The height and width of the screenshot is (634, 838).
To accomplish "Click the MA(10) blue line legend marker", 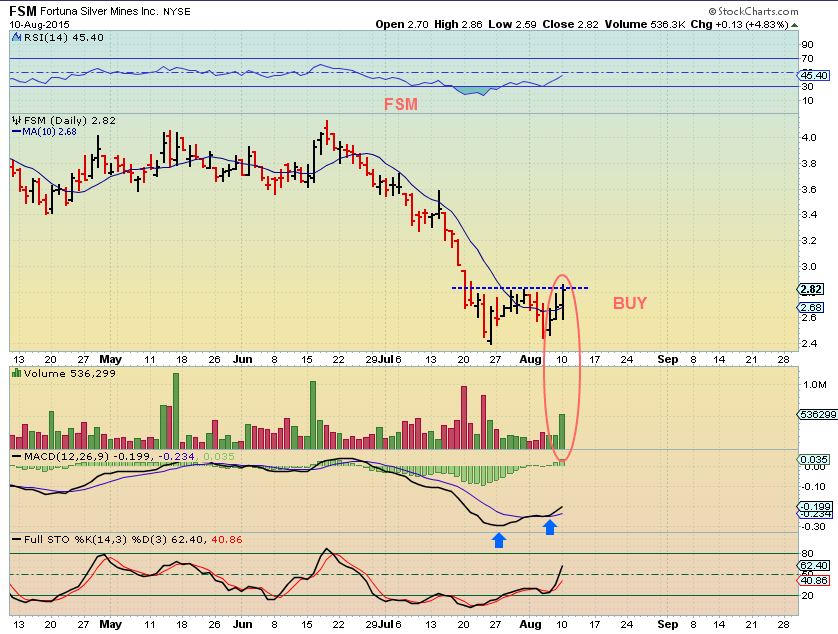I will [17, 132].
